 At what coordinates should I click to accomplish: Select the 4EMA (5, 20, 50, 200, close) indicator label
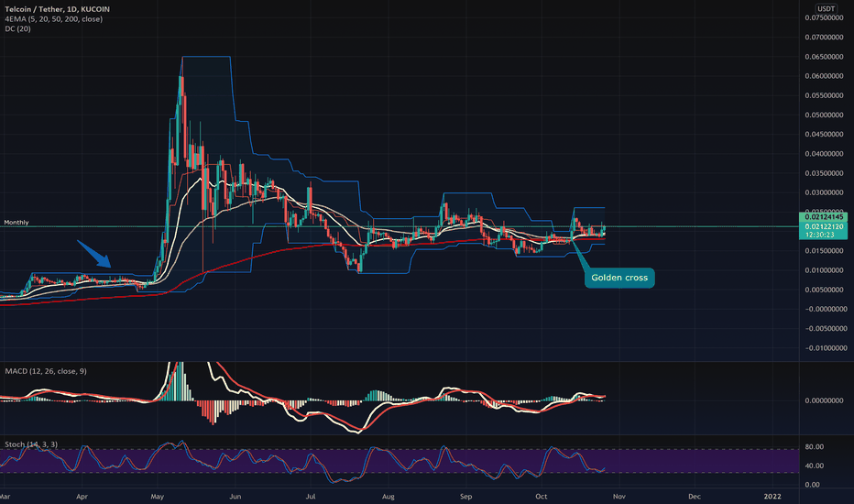click(53, 19)
